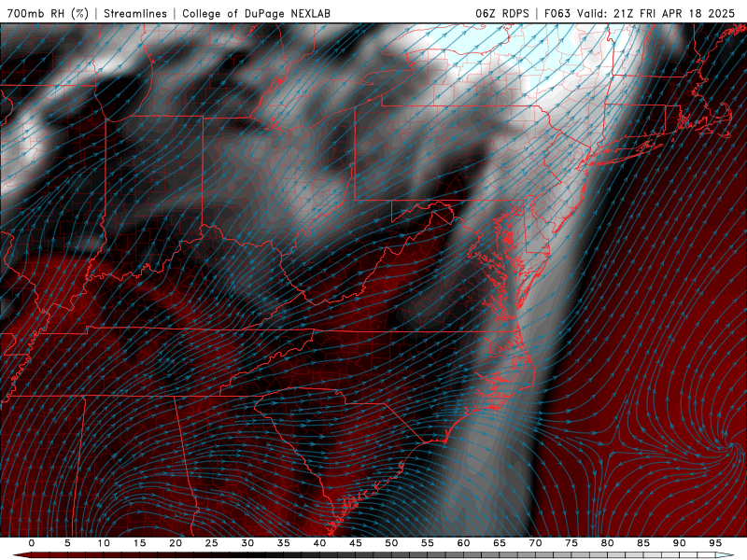
Task: Click the 'Streamlines' label in header
Action: pos(135,13)
